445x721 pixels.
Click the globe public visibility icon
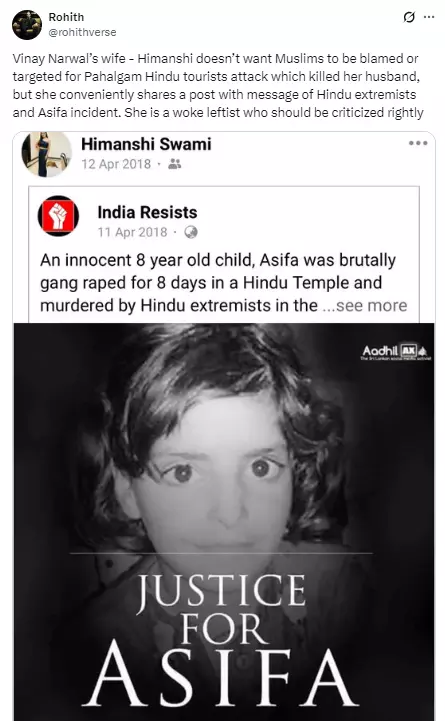point(191,232)
